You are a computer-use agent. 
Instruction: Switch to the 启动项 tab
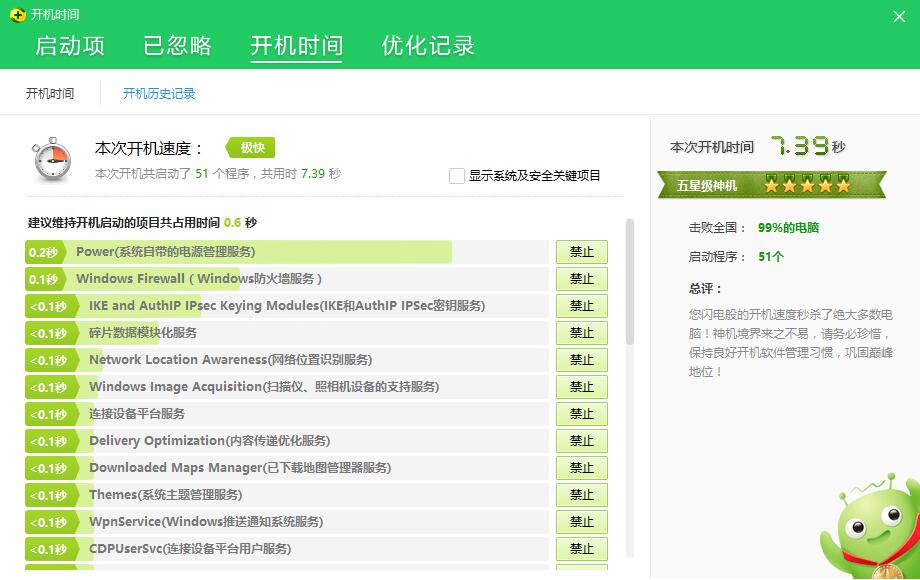[68, 46]
